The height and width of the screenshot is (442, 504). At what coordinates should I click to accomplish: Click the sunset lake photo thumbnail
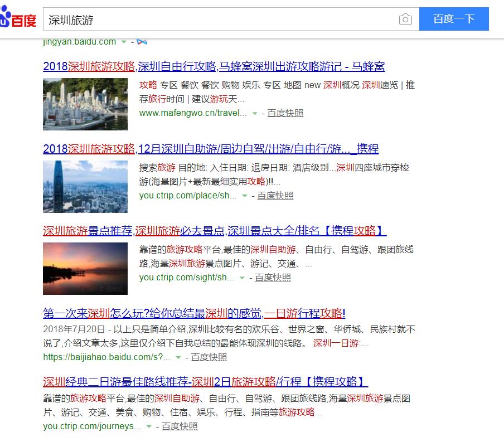(x=85, y=269)
